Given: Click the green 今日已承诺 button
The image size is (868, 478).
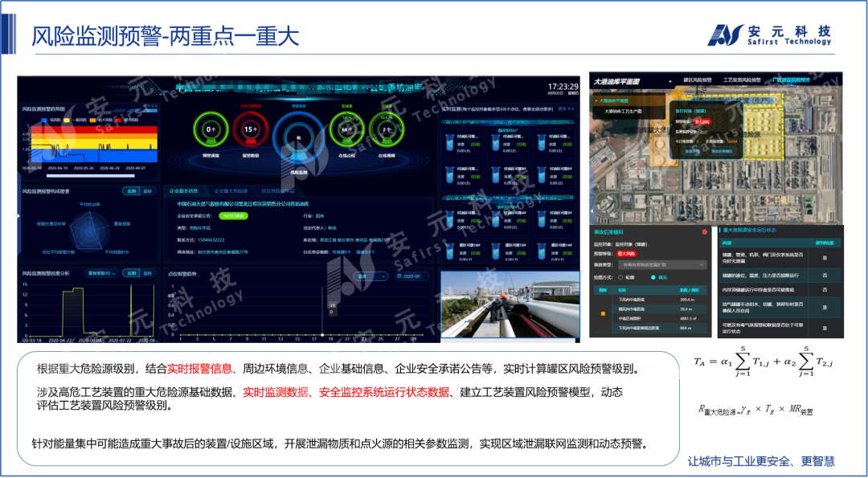Looking at the screenshot, I should (x=232, y=216).
